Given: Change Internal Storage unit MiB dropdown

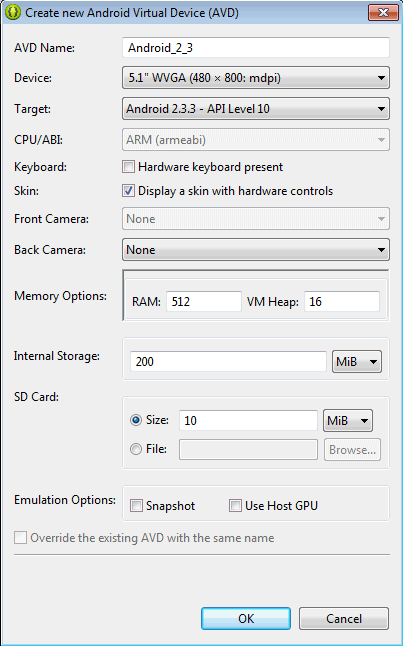Looking at the screenshot, I should [357, 362].
